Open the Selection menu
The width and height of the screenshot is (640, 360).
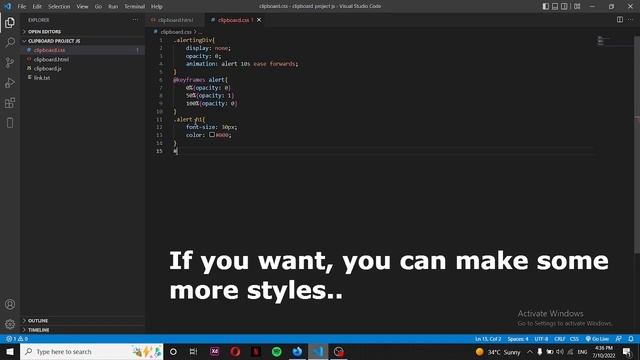pos(59,7)
